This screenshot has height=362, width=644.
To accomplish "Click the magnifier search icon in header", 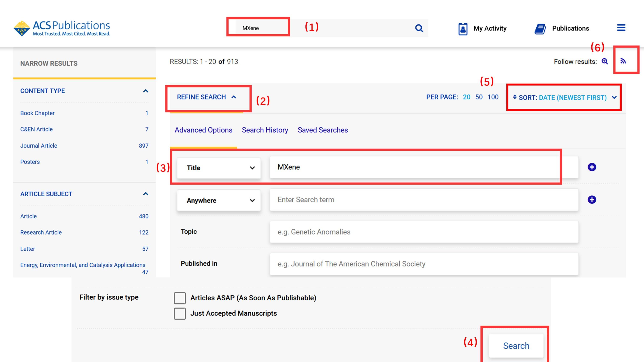I will (419, 28).
